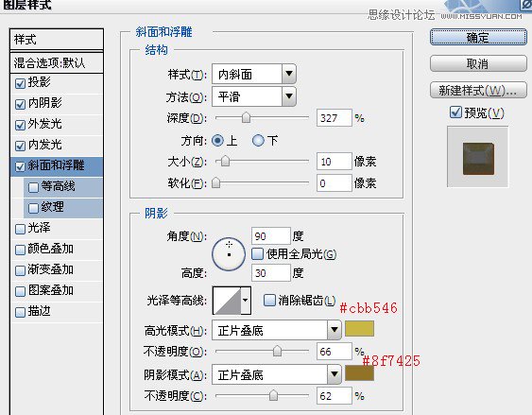Viewport: 532px width, 415px height.
Task: Toggle the 外发光 outer glow checkbox
Action: click(21, 125)
